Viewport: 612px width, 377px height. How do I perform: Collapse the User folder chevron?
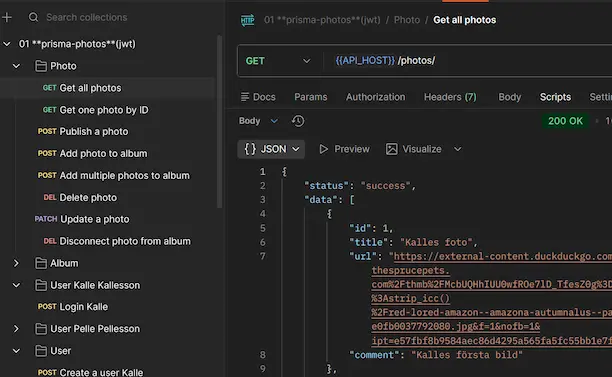click(16, 351)
